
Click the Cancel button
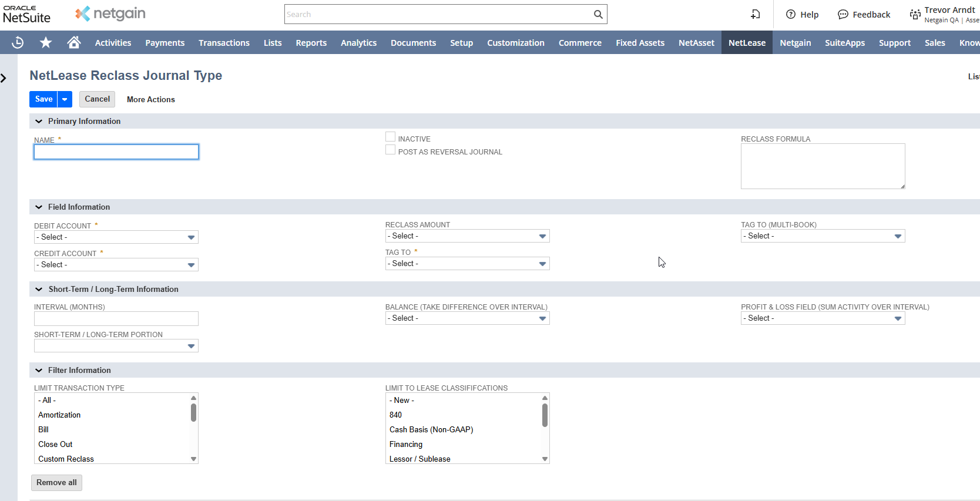[97, 99]
